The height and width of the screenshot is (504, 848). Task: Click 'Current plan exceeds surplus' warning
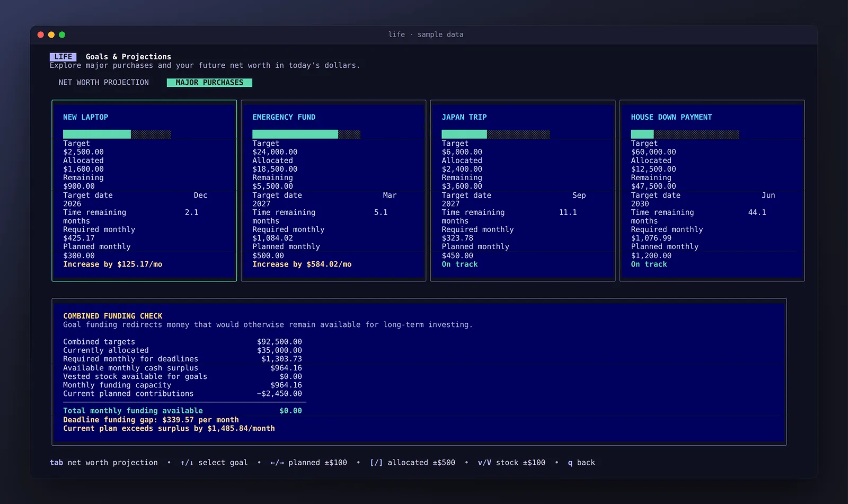tap(169, 428)
